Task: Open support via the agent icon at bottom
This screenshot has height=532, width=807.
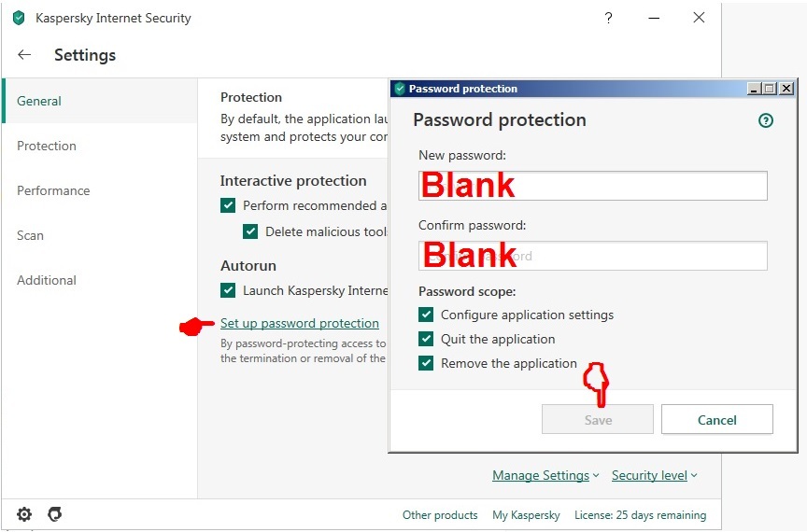Action: pyautogui.click(x=54, y=514)
